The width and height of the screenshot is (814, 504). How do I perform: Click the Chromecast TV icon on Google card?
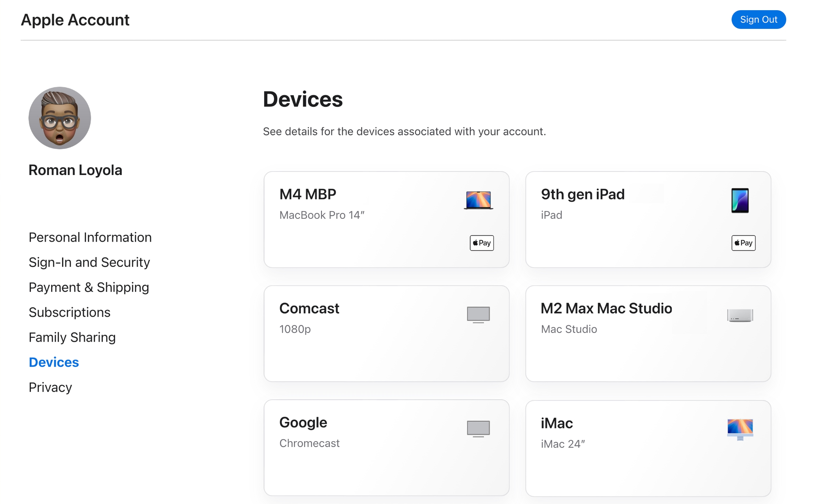click(478, 428)
